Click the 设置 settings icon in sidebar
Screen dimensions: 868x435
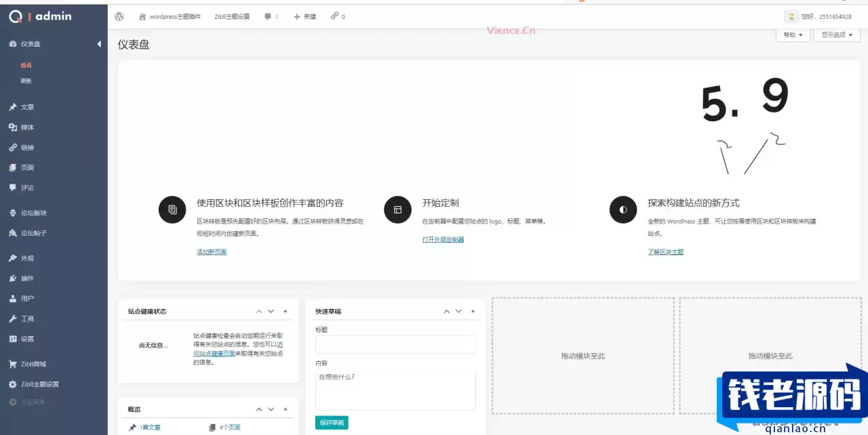click(13, 339)
